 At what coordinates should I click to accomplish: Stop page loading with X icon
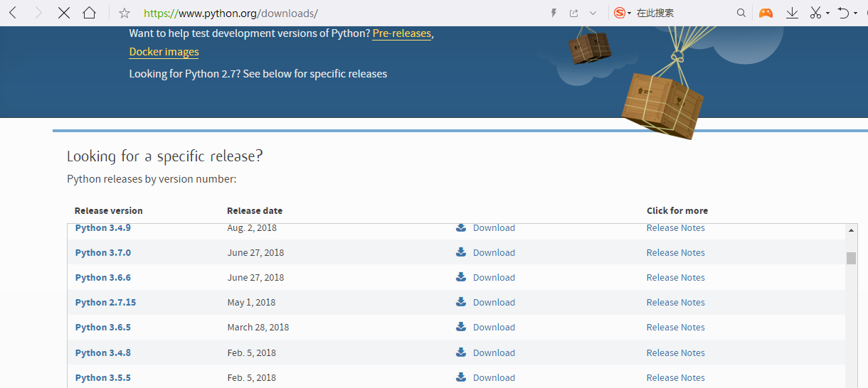tap(63, 13)
